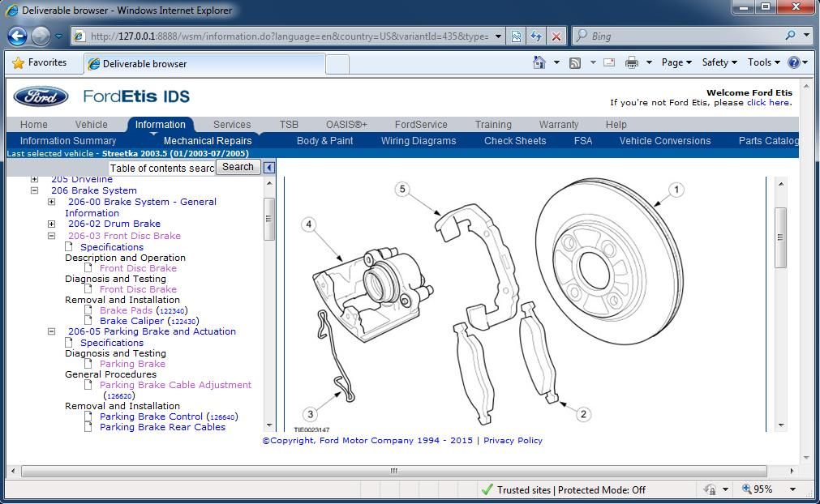Switch to the Home tab
The width and height of the screenshot is (820, 504).
34,124
